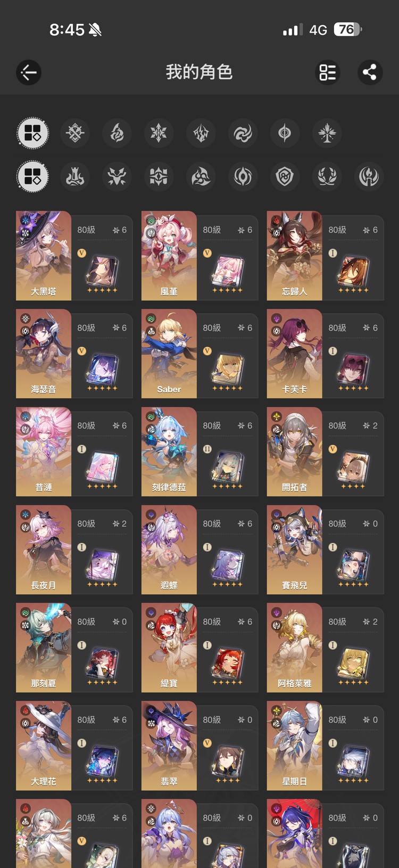Select all paths filter in second row
This screenshot has height=868, width=399.
point(33,176)
